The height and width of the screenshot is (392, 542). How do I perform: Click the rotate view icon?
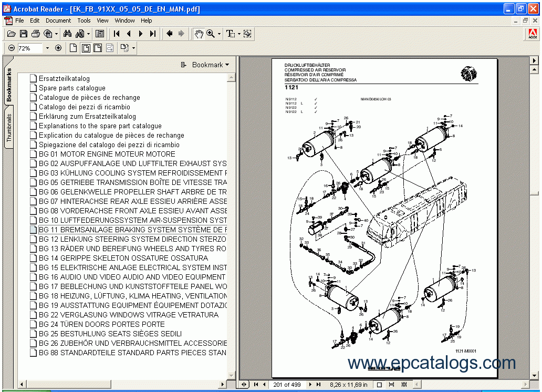point(124,48)
